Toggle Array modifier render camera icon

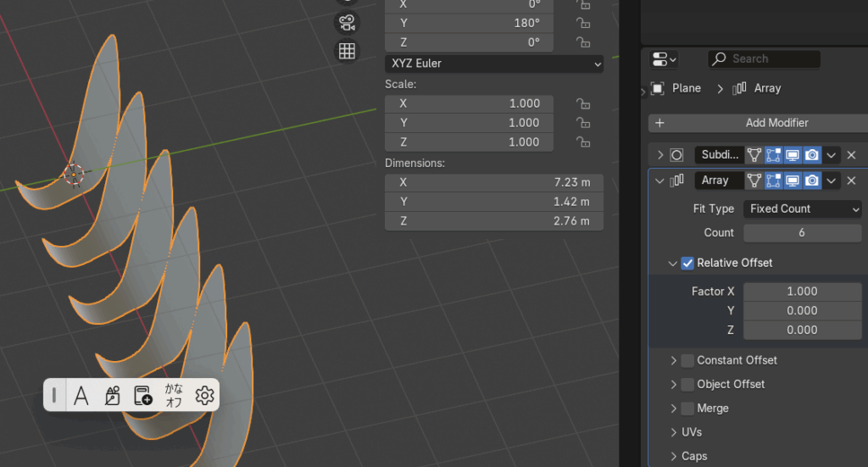click(x=812, y=181)
